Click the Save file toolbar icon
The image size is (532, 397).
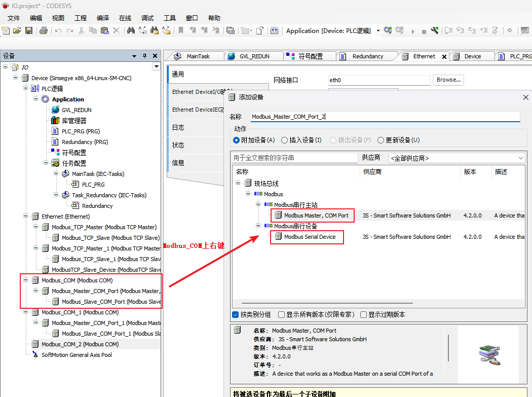29,30
